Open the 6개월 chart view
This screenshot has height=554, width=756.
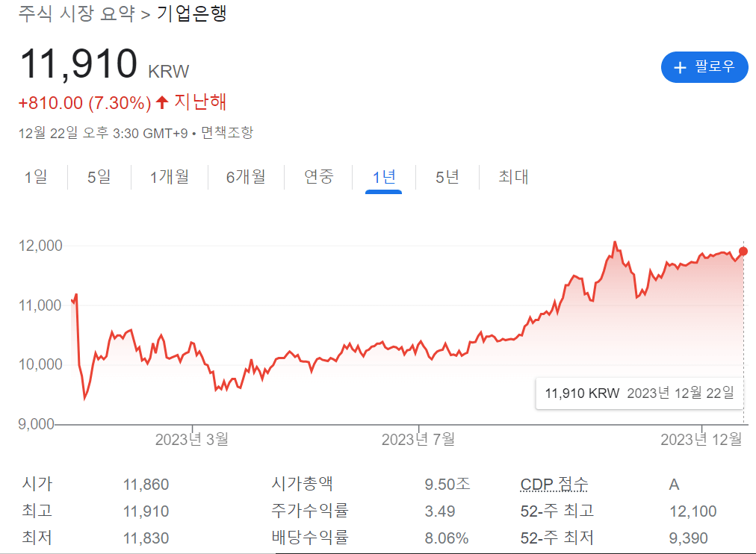pos(247,177)
